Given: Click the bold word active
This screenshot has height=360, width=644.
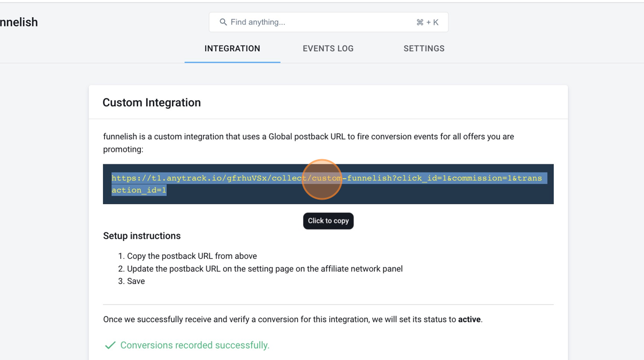Looking at the screenshot, I should pos(469,319).
